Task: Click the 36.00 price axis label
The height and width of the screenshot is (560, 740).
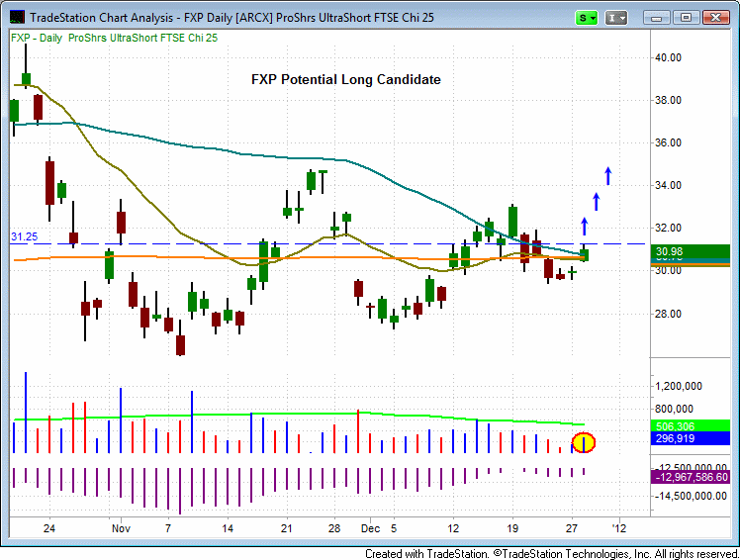Action: [x=668, y=142]
